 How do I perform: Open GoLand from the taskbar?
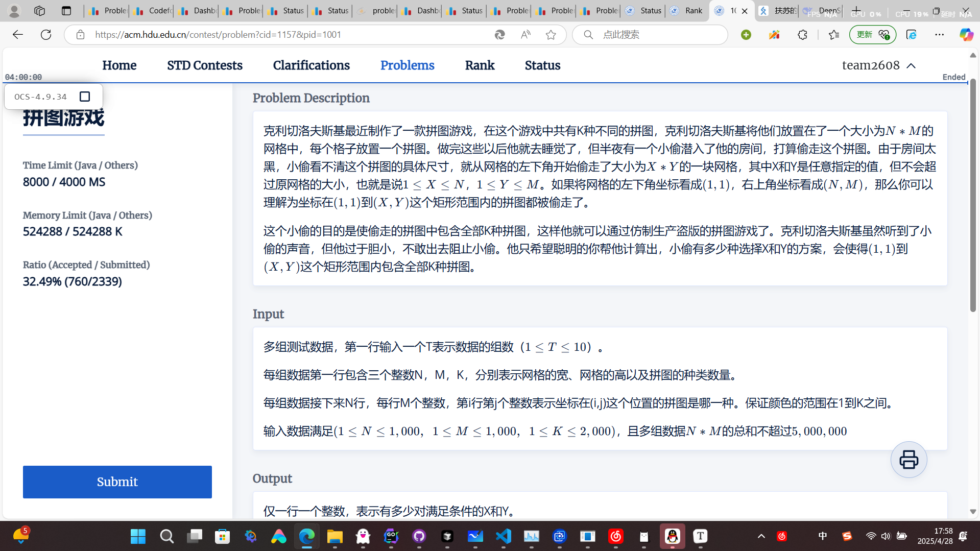391,536
